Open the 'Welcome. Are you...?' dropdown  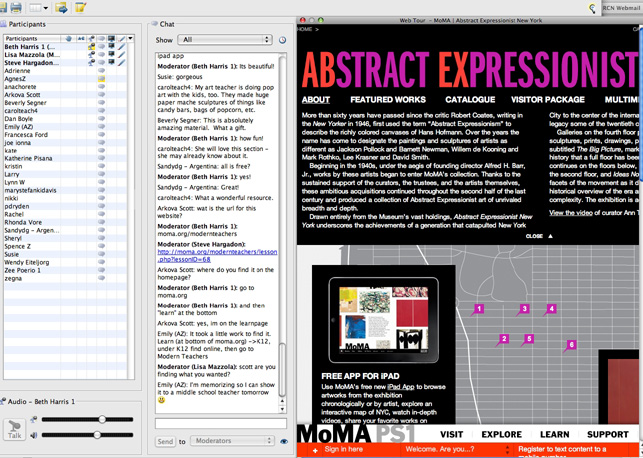click(458, 449)
